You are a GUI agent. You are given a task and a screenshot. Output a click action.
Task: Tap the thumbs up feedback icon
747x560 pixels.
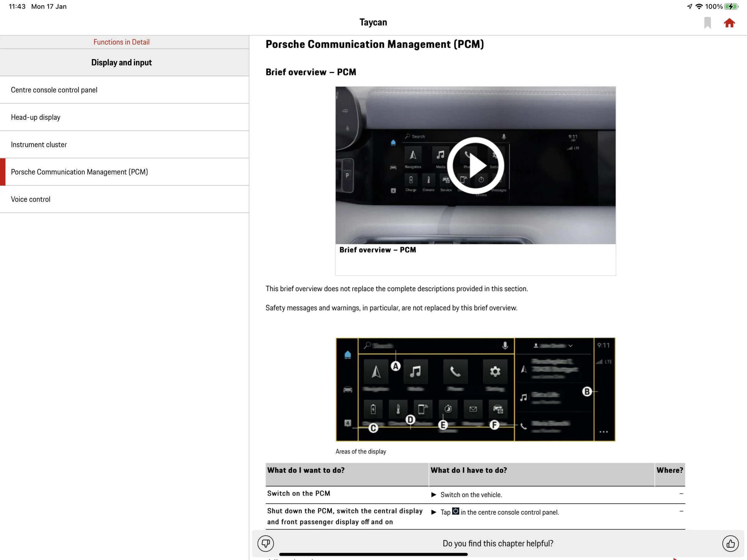coord(730,543)
